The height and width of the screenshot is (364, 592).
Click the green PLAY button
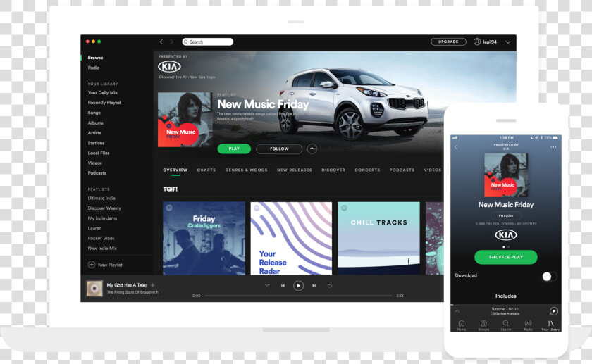tap(234, 149)
